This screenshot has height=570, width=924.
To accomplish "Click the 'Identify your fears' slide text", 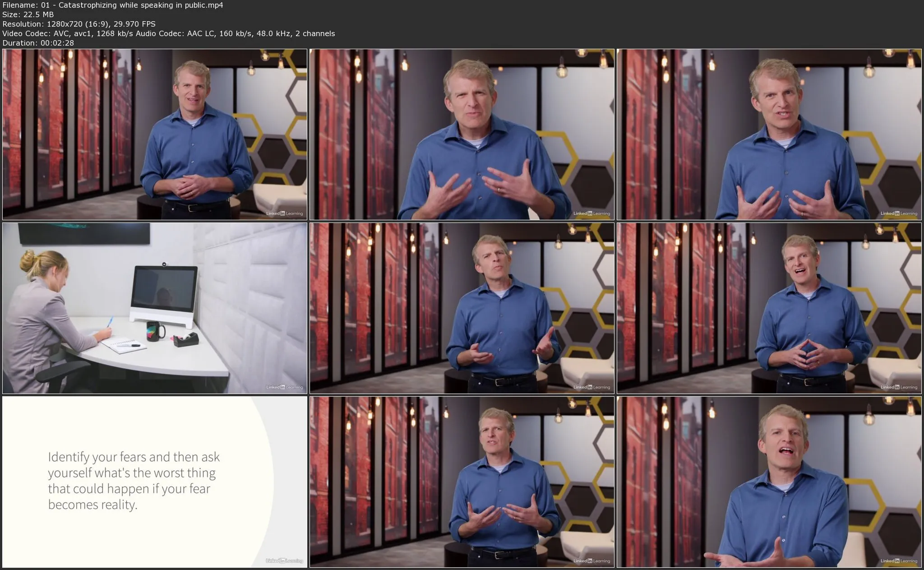I will click(x=134, y=481).
